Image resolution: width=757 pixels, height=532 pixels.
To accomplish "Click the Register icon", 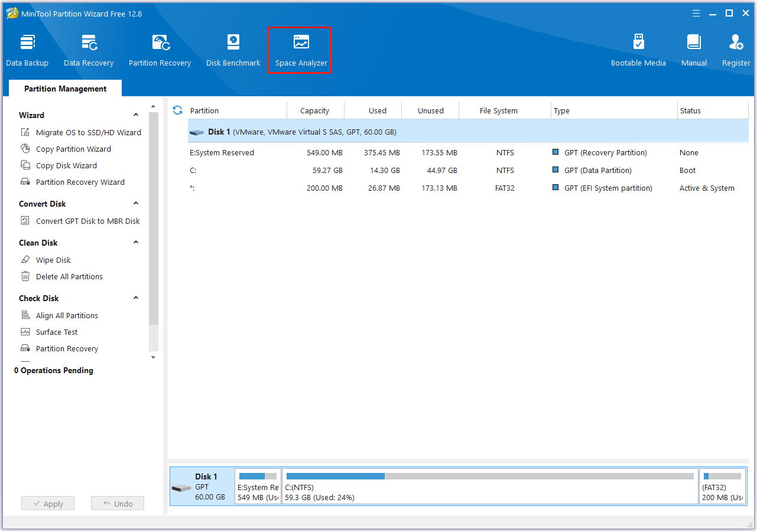I will pos(736,43).
